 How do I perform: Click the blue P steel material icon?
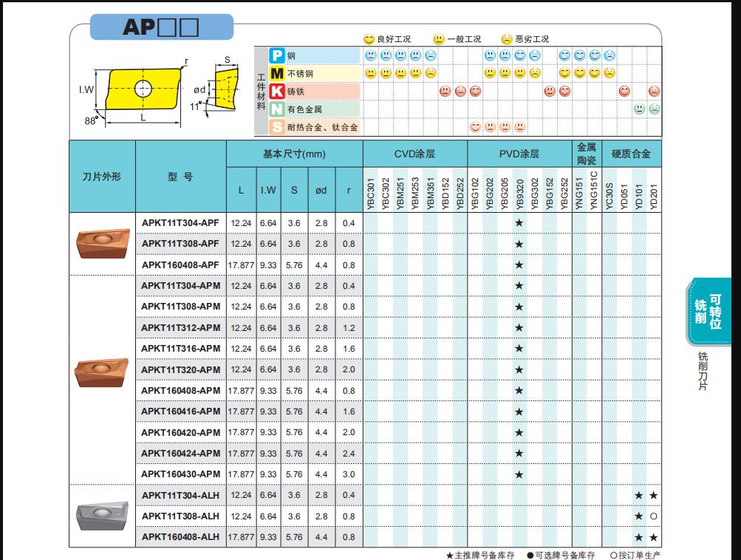pyautogui.click(x=276, y=55)
